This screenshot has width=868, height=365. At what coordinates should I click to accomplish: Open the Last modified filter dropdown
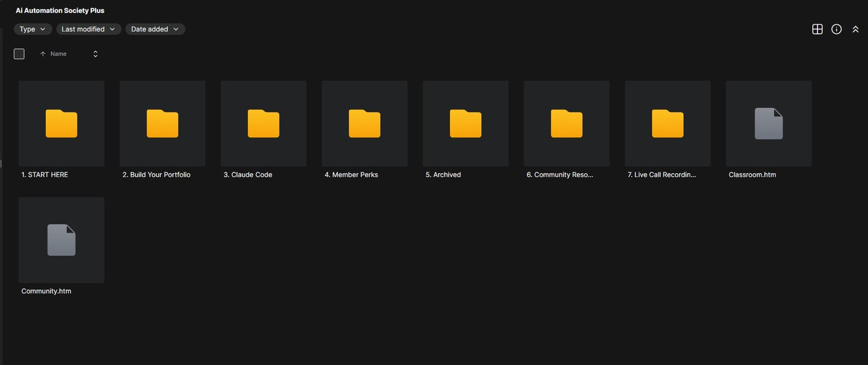(x=89, y=29)
